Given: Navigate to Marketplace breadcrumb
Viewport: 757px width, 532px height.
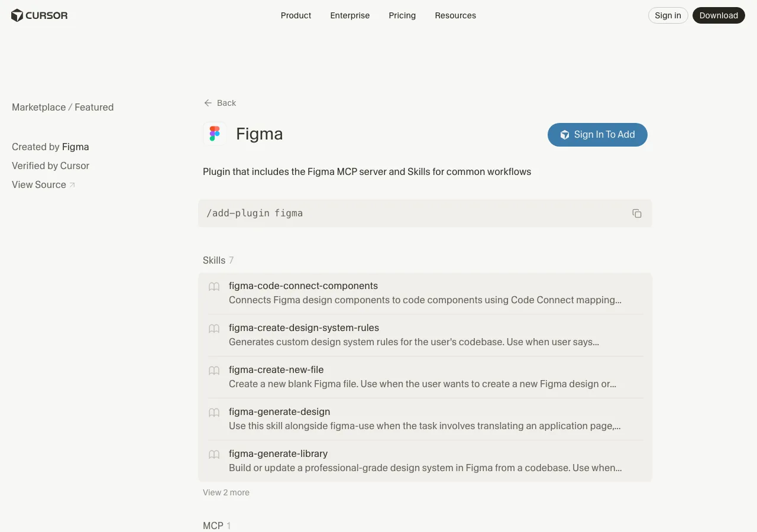Looking at the screenshot, I should tap(39, 107).
